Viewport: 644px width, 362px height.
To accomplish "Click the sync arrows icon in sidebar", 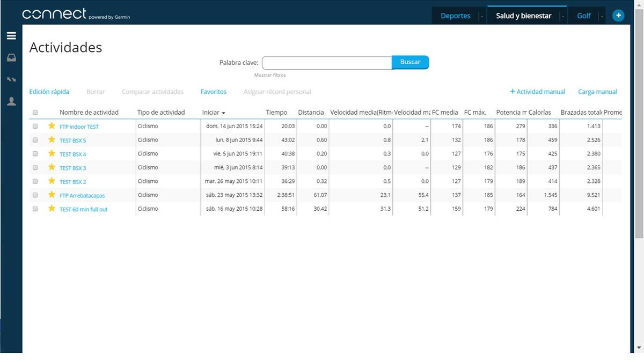I will [11, 79].
